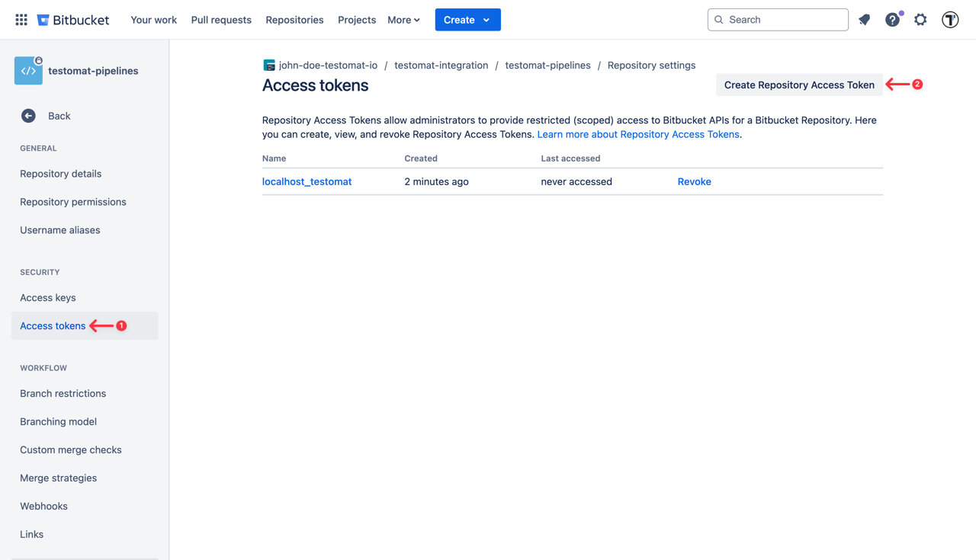Click john-doe-testomat-io breadcrumb
This screenshot has width=976, height=560.
coord(328,66)
